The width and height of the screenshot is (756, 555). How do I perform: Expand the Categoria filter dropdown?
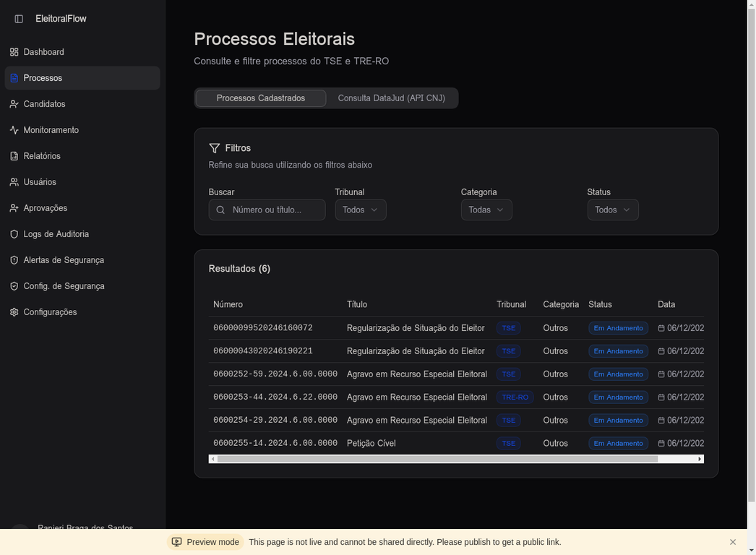tap(486, 210)
